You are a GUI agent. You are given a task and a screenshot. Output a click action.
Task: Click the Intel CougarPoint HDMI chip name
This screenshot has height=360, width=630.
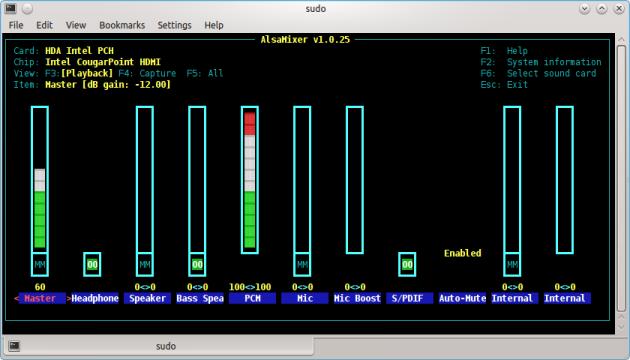pyautogui.click(x=103, y=62)
